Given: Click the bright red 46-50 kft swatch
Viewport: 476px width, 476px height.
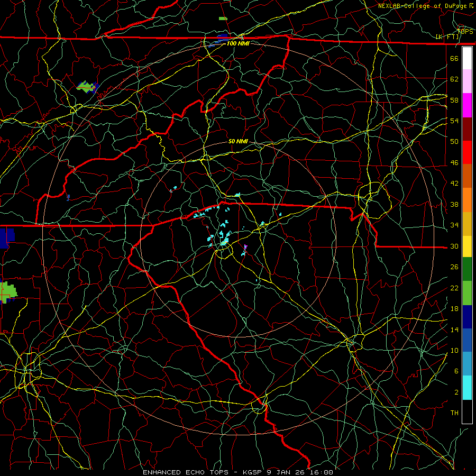Looking at the screenshot, I should [x=467, y=152].
